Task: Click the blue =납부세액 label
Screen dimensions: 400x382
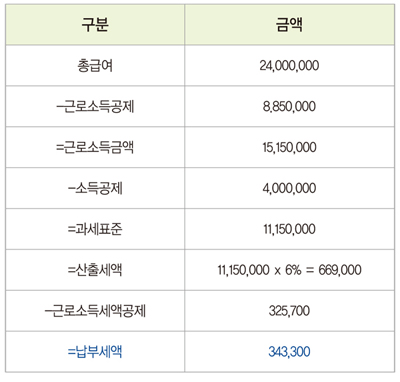Action: click(95, 352)
